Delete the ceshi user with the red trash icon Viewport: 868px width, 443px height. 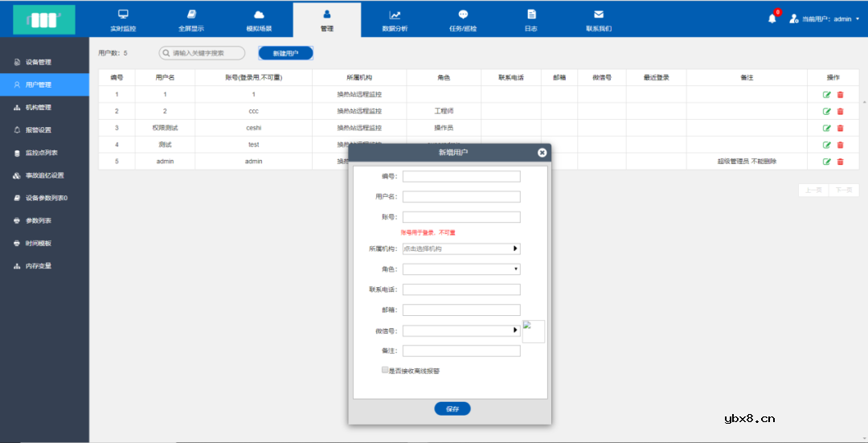click(841, 128)
